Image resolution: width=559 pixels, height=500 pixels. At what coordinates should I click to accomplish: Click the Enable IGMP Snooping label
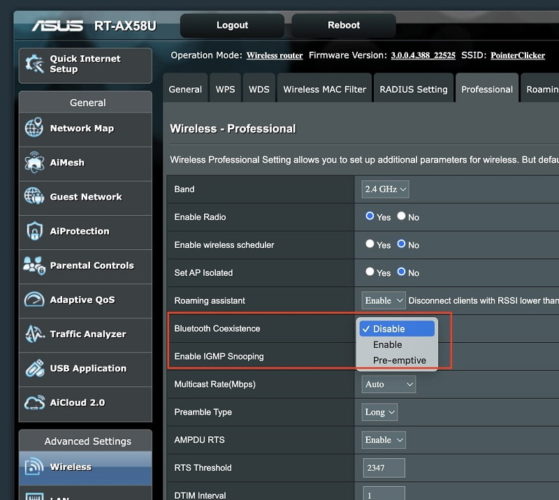219,356
